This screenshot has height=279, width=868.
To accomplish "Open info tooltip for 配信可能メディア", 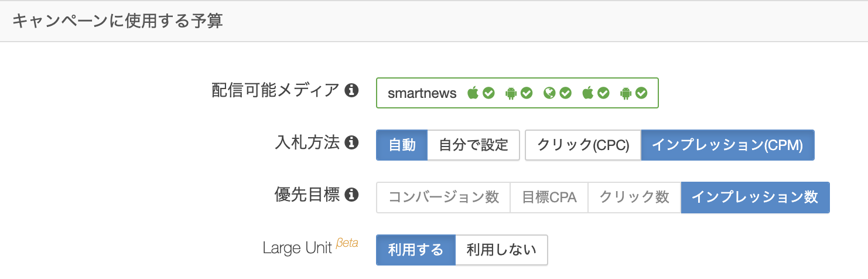I will point(351,90).
